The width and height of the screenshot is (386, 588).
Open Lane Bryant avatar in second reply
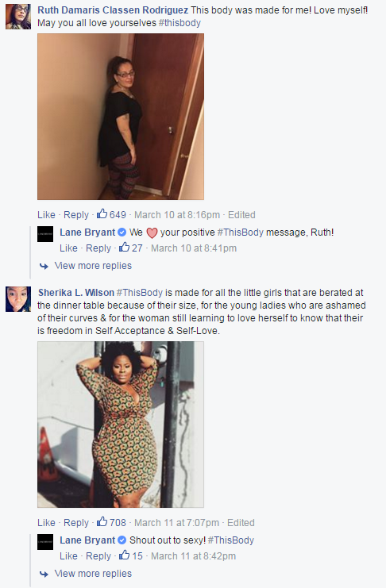click(45, 542)
